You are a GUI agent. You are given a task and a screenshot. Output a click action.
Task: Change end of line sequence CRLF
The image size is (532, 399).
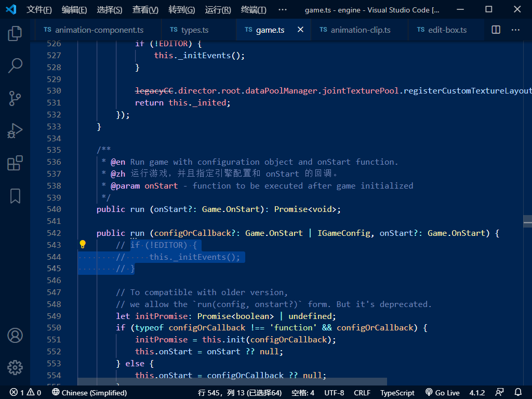(362, 393)
